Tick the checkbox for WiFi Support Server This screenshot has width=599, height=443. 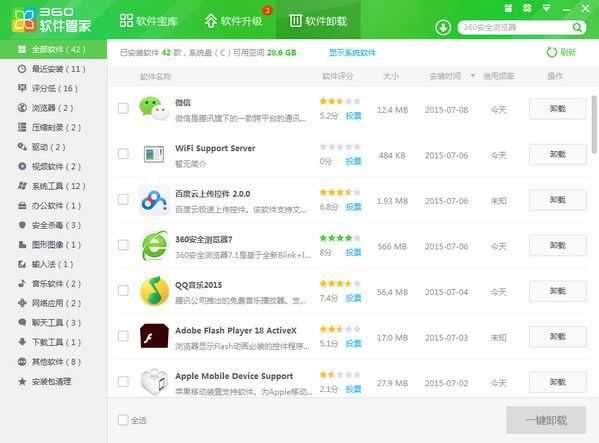(123, 154)
